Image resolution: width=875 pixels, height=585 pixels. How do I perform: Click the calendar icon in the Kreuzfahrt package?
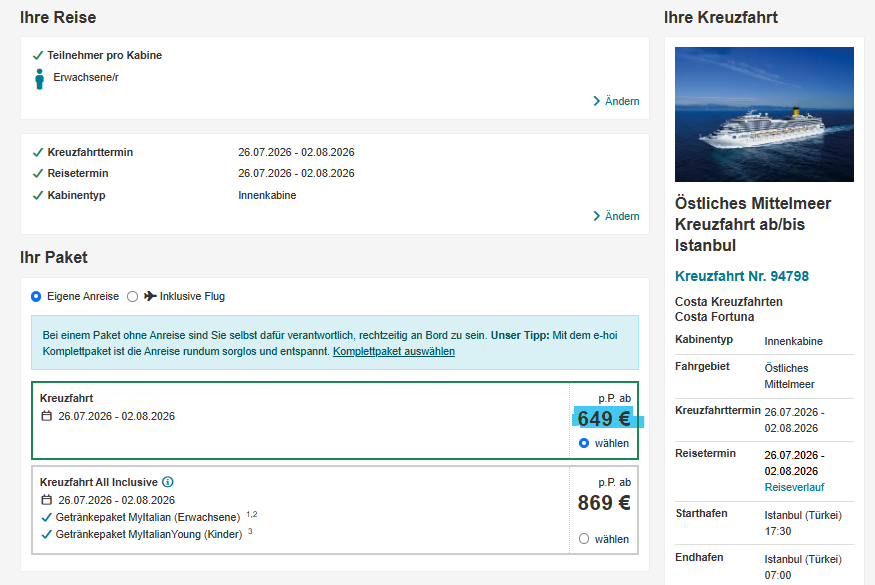coord(47,416)
